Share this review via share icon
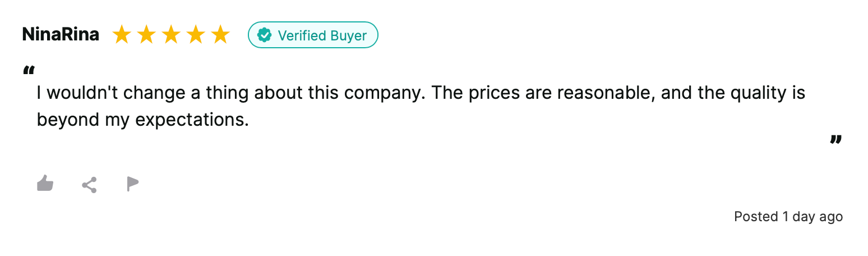Viewport: 868px width, 256px height. pyautogui.click(x=89, y=185)
